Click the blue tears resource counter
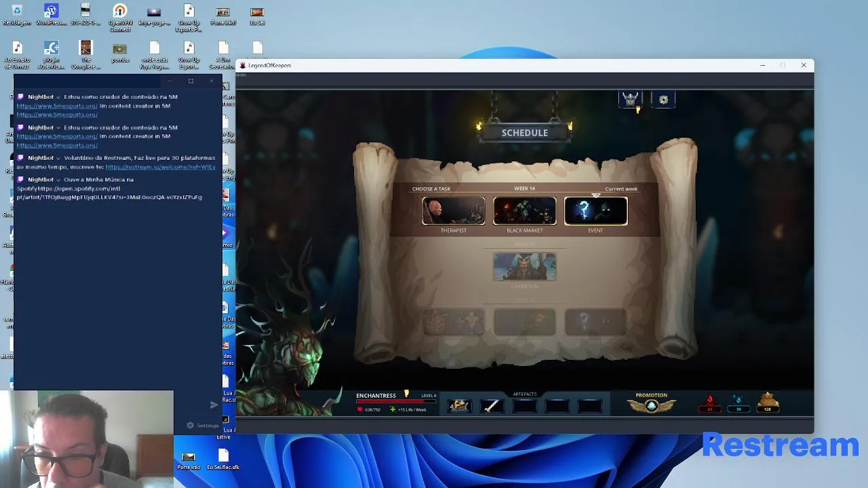The height and width of the screenshot is (488, 868). click(x=738, y=403)
